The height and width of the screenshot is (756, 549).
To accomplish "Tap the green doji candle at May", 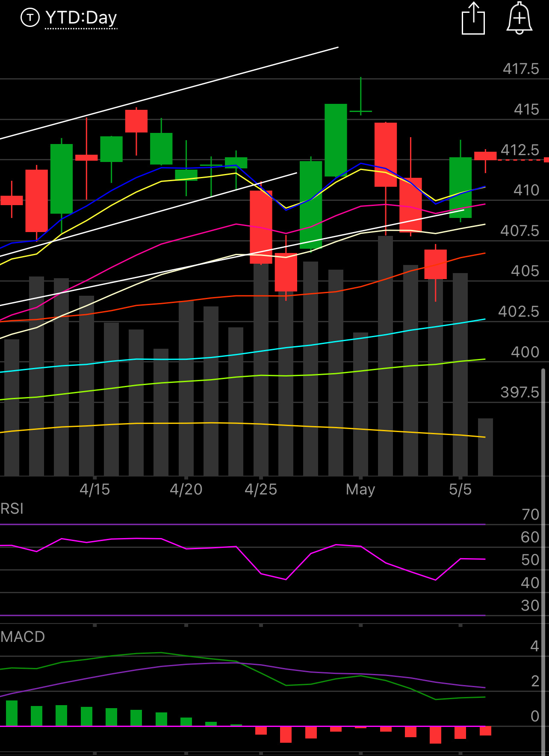I will [x=360, y=110].
